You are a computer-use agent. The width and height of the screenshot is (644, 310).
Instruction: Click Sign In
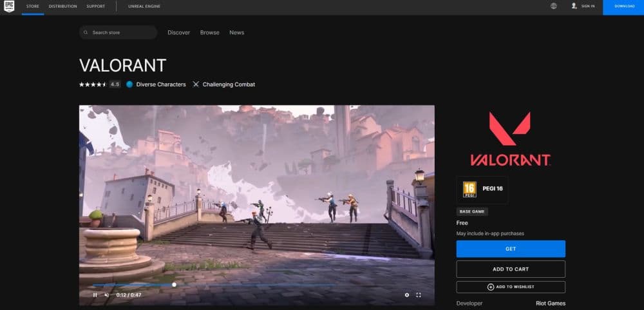tap(583, 6)
